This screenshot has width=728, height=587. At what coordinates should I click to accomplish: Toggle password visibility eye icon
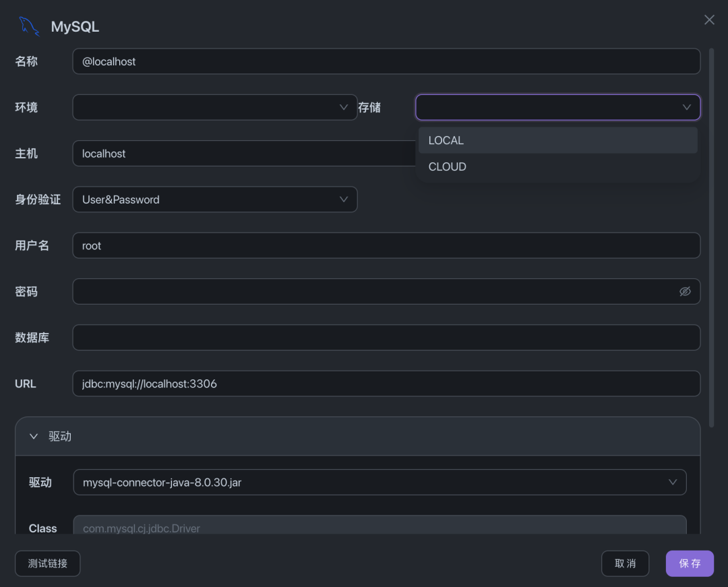(x=685, y=292)
